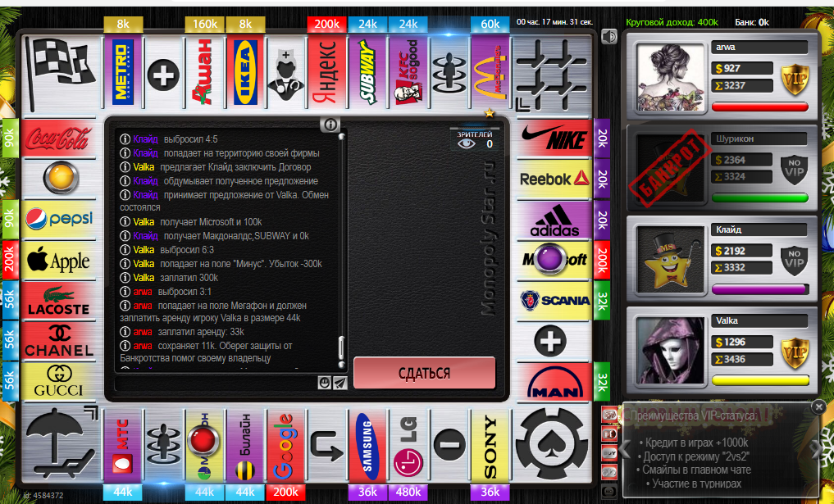Click the Coca-Cola company cell

click(x=58, y=138)
